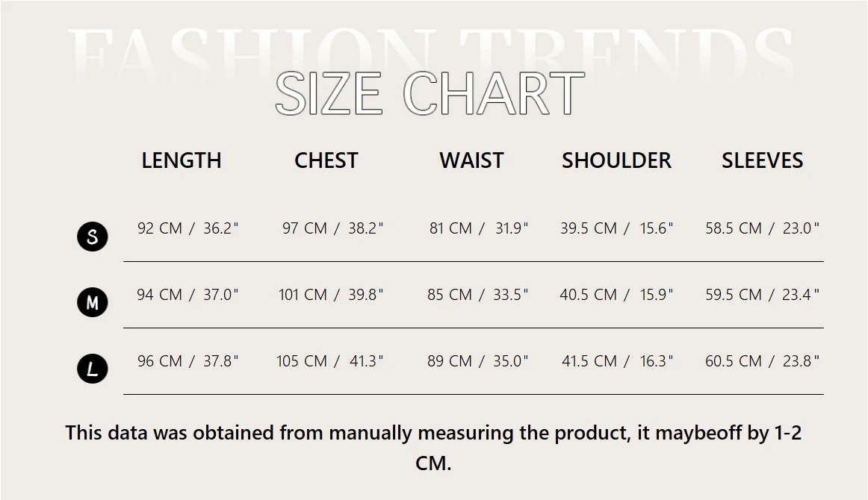This screenshot has height=500, width=868.
Task: Click the 60.5 CM / 23.8" sleeves value
Action: [762, 361]
